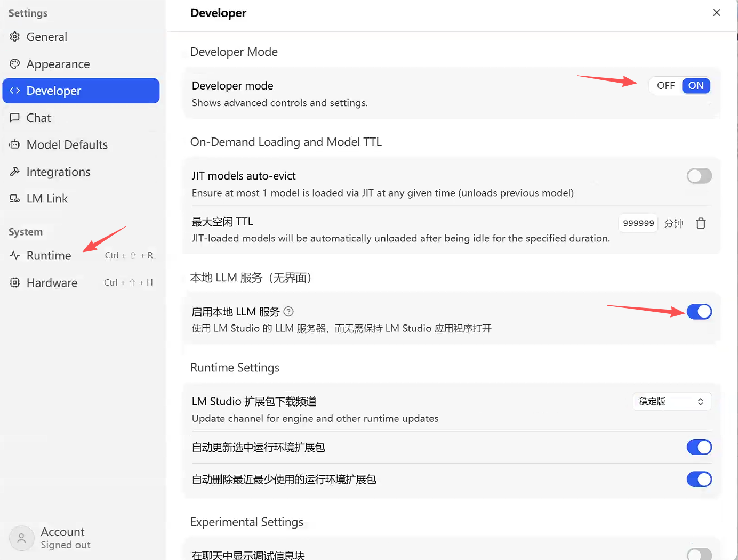This screenshot has height=560, width=738.
Task: Go to Integrations settings
Action: pyautogui.click(x=81, y=172)
